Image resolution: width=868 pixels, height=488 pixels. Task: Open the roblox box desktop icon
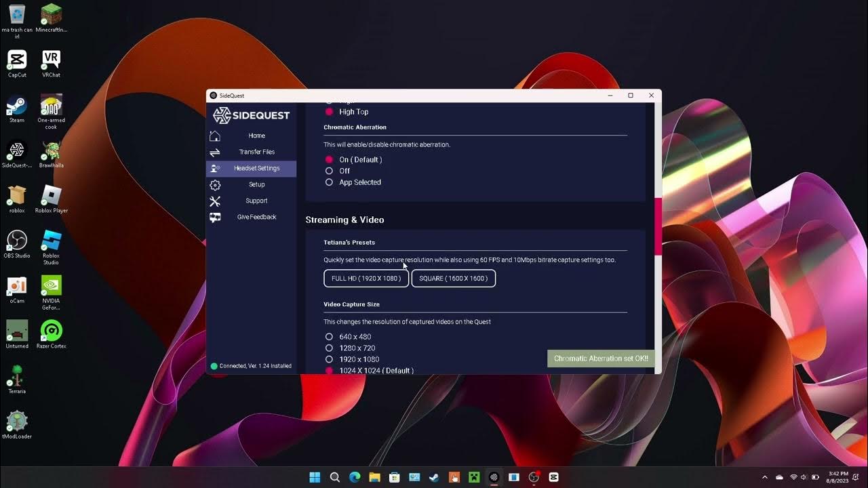click(x=17, y=199)
